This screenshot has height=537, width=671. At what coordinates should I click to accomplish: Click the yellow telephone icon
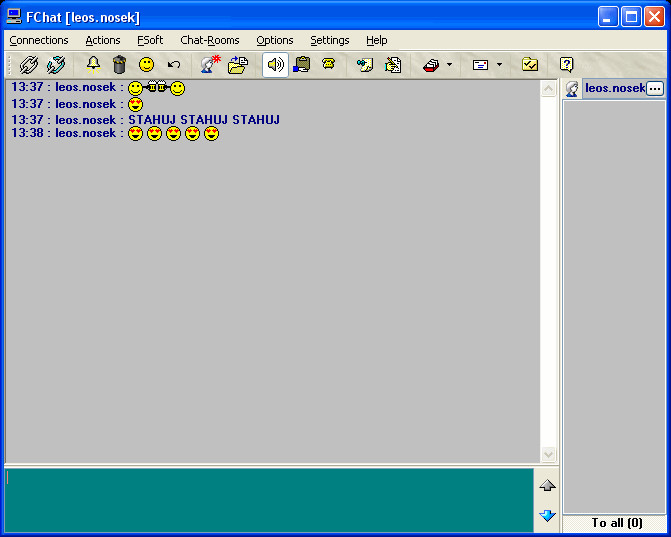[329, 64]
